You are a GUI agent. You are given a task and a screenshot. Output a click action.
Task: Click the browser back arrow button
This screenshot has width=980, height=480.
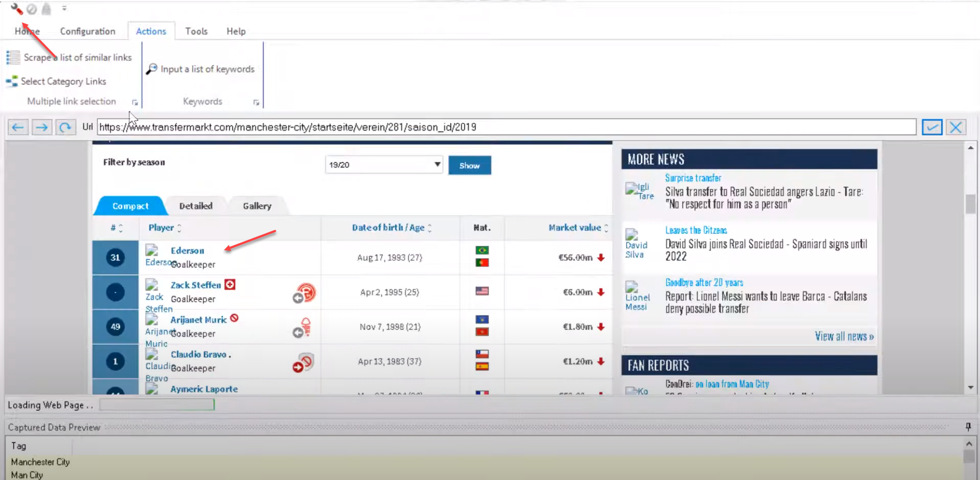tap(18, 127)
